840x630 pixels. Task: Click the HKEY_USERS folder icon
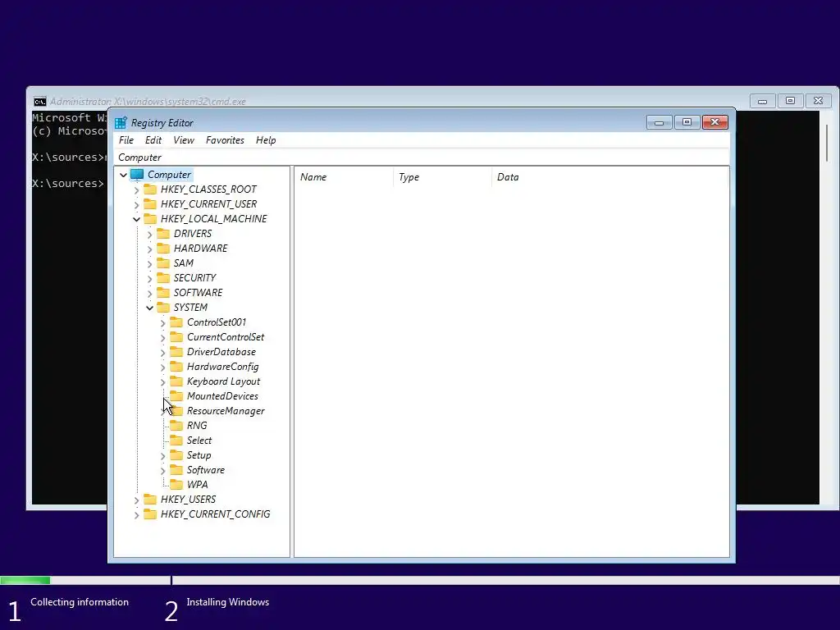point(150,500)
